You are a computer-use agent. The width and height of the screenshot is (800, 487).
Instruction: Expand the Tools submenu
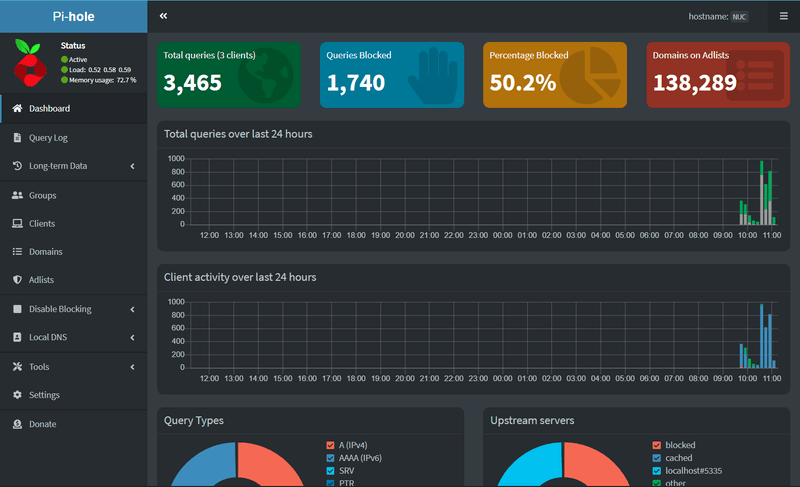tap(73, 367)
